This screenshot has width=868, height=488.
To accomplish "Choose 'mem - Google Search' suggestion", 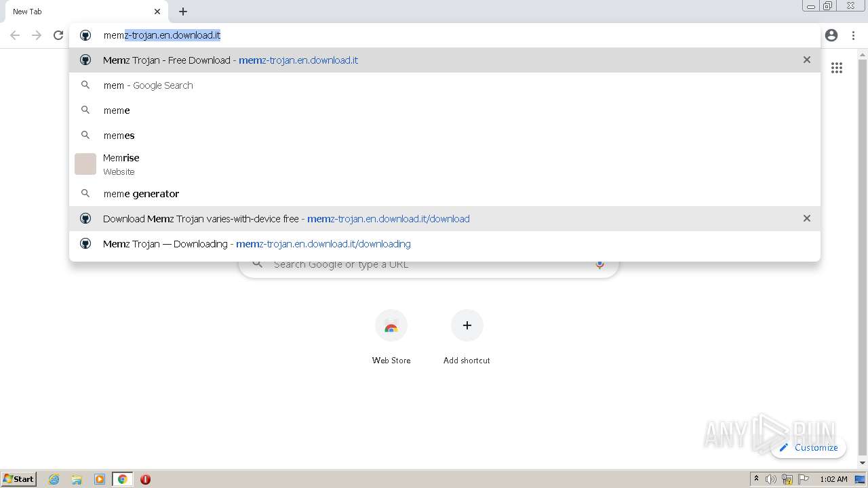I will pyautogui.click(x=445, y=85).
